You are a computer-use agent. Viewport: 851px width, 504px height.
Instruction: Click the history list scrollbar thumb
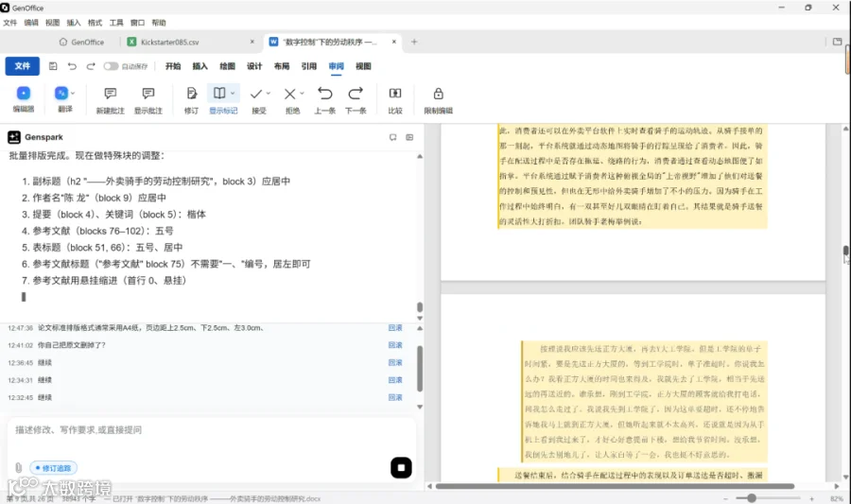pyautogui.click(x=420, y=369)
